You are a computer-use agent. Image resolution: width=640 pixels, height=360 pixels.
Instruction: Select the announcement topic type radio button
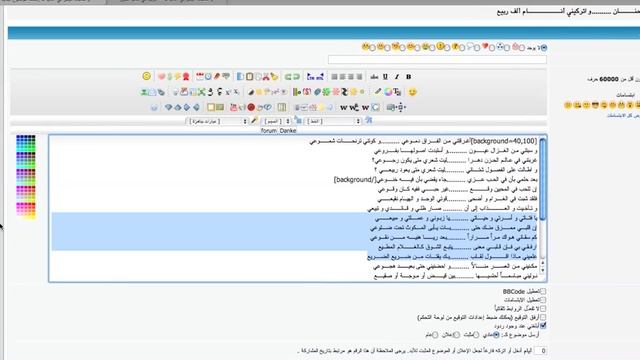[456, 335]
